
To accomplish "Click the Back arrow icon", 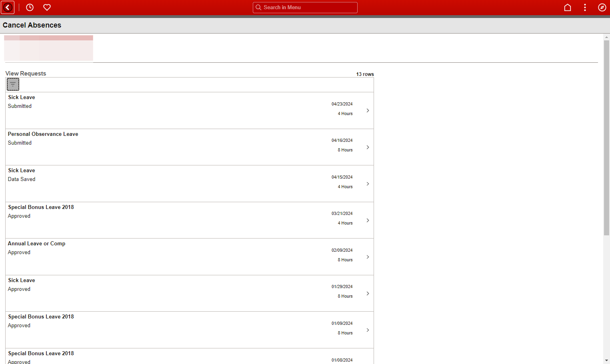I will 8,7.
